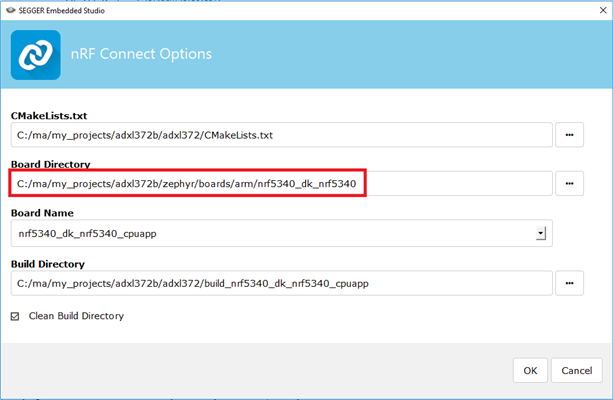Click the CMakeLists.txt path input field
This screenshot has width=613, height=400.
pyautogui.click(x=281, y=135)
